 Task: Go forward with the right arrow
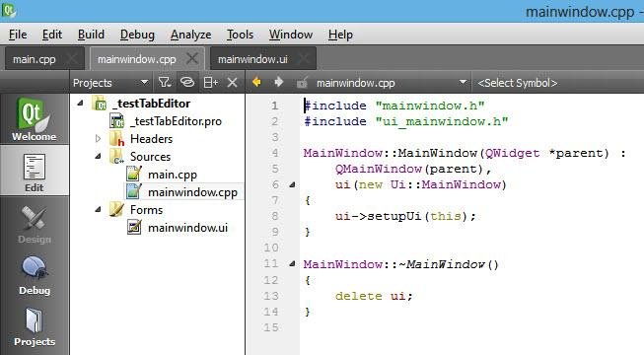tap(278, 82)
